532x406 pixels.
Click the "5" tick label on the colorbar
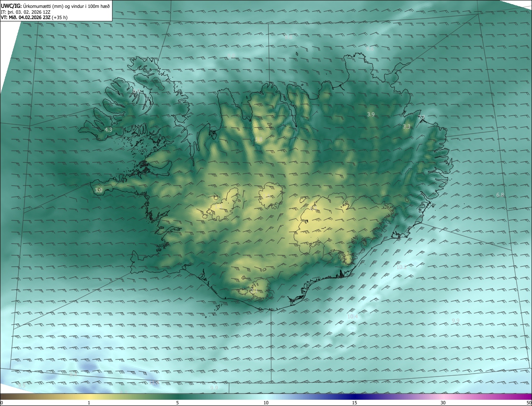coord(177,403)
